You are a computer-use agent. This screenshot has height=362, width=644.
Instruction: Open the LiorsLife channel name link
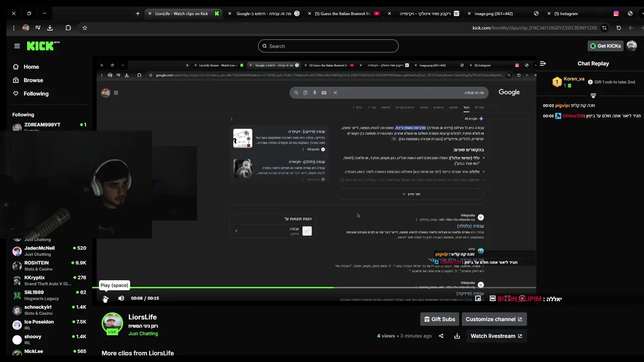click(x=142, y=317)
